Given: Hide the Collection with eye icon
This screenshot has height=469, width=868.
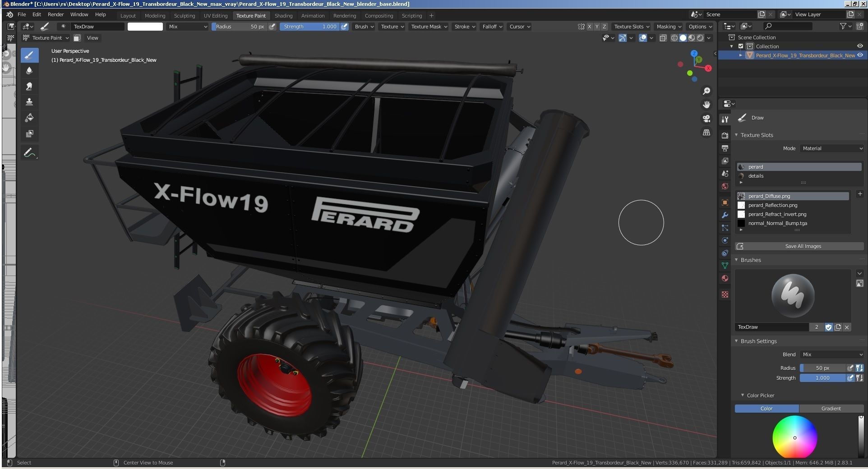Looking at the screenshot, I should pyautogui.click(x=860, y=46).
